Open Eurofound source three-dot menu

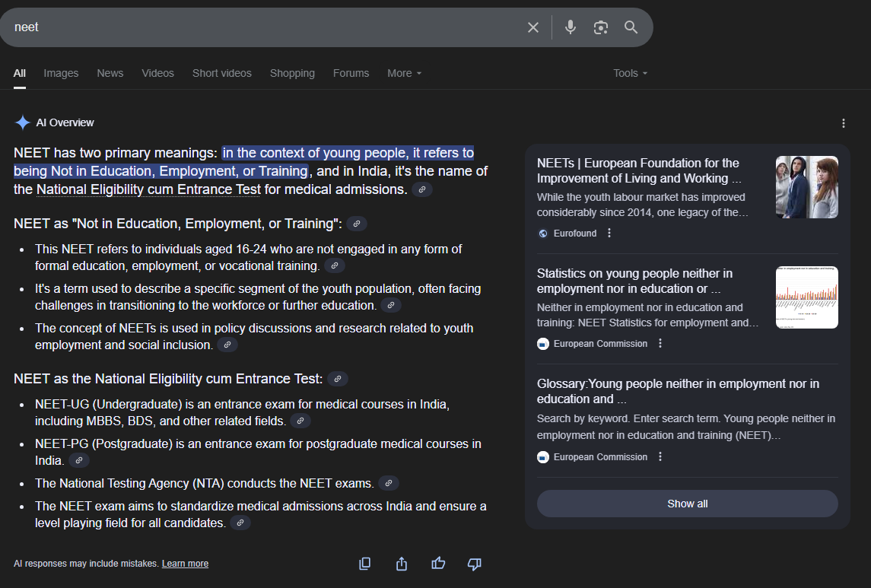609,234
